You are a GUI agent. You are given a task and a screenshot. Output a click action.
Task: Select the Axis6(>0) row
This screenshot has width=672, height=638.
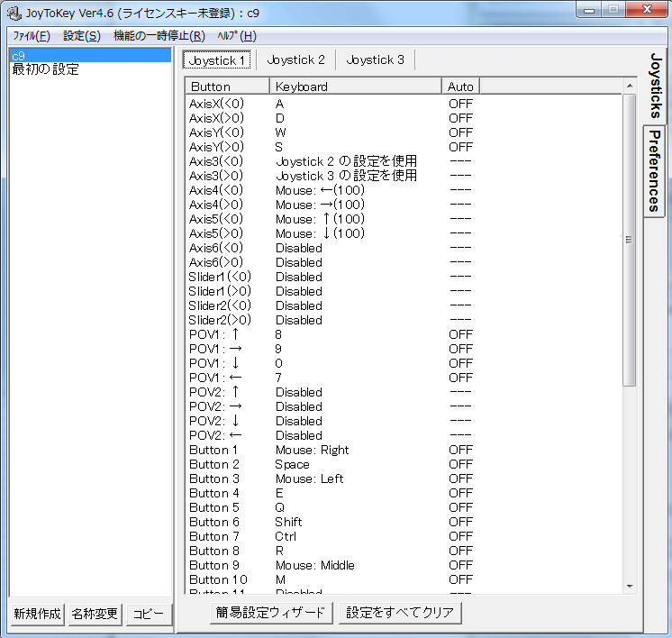click(x=404, y=262)
